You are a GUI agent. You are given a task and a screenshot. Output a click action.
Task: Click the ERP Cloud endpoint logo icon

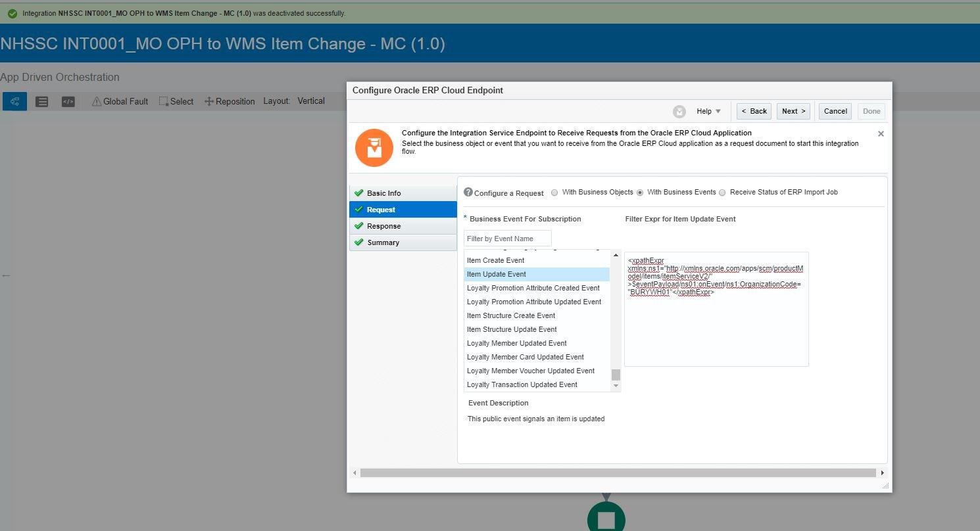pyautogui.click(x=374, y=147)
